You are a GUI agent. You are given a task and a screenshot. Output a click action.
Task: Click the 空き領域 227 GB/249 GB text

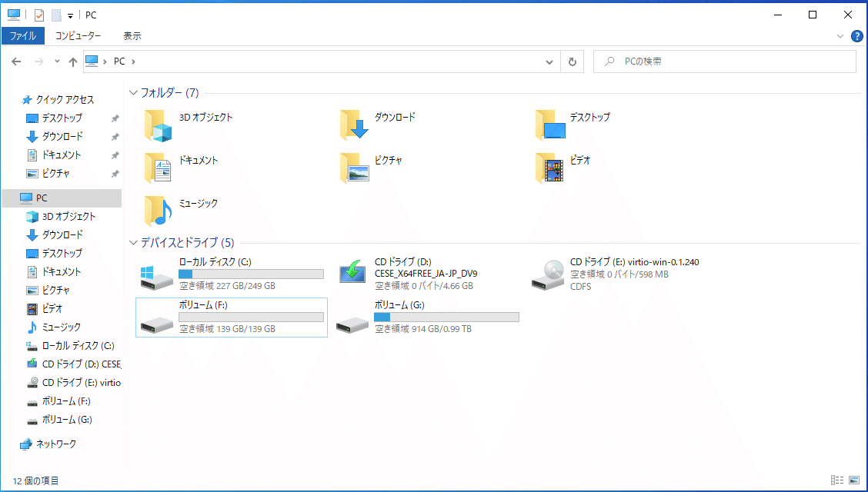[x=228, y=286]
